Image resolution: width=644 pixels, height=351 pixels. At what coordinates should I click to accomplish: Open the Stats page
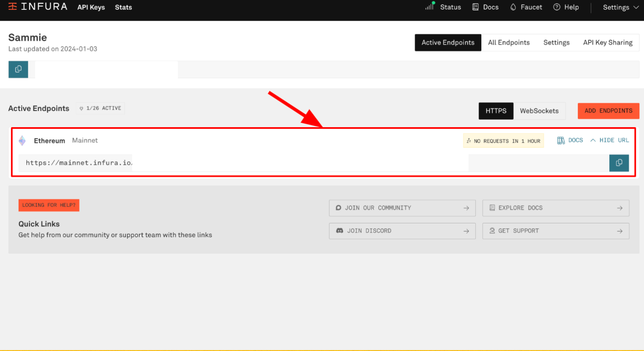[123, 7]
